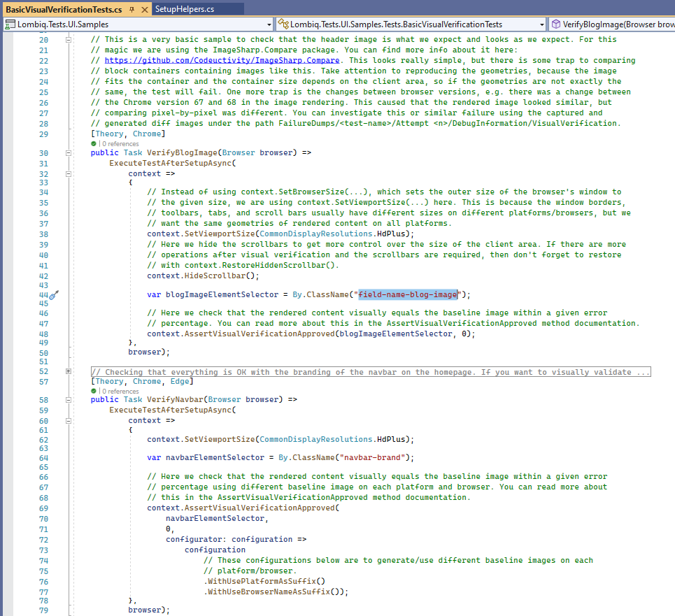Click WithUseBrowserNameAsSuffix on line 77
Viewport: 675px width, 616px height.
tap(269, 592)
